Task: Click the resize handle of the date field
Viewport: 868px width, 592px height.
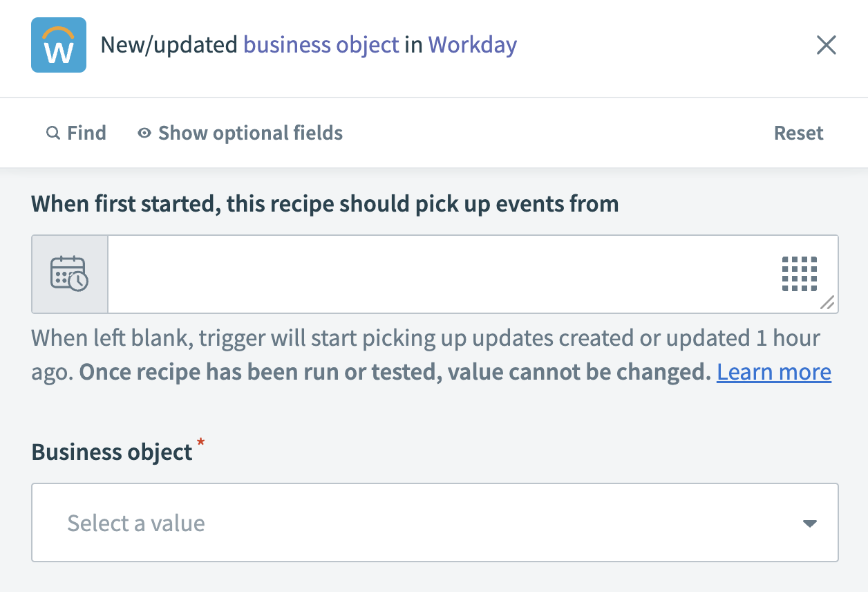Action: [827, 302]
